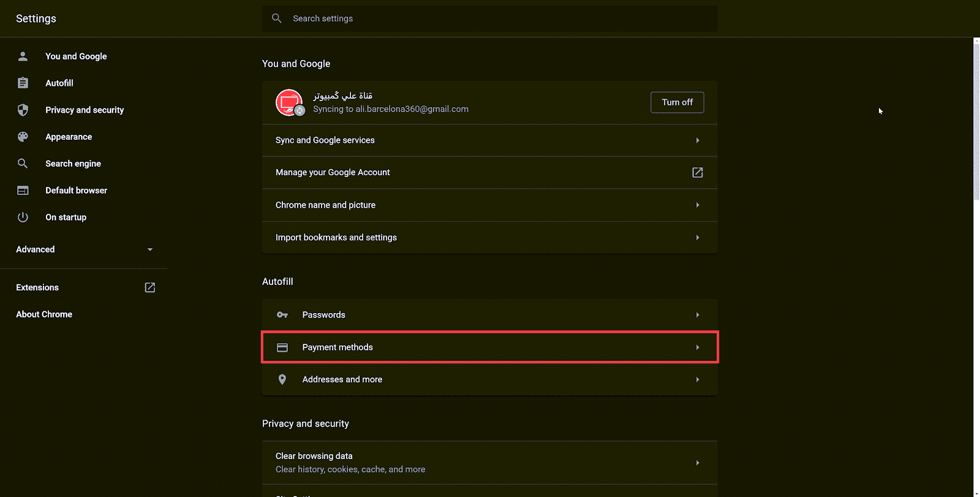
Task: Click the power icon for On startup
Action: tap(23, 217)
